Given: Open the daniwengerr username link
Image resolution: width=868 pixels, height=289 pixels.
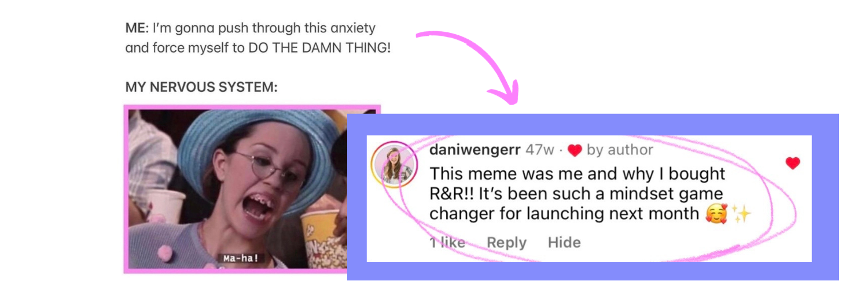Looking at the screenshot, I should pyautogui.click(x=475, y=150).
